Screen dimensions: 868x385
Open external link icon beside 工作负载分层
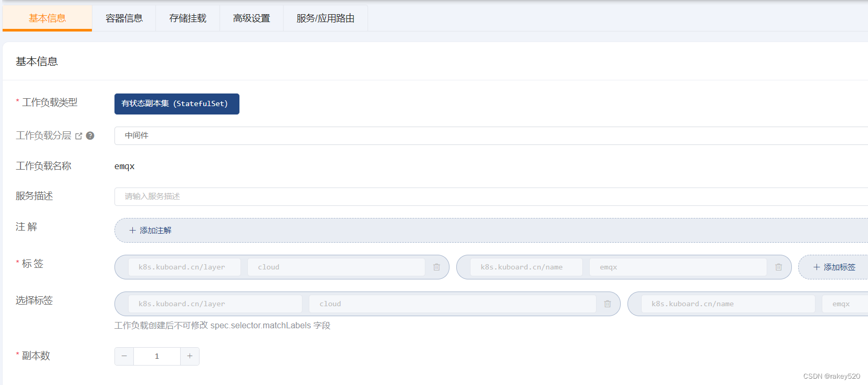coord(79,136)
